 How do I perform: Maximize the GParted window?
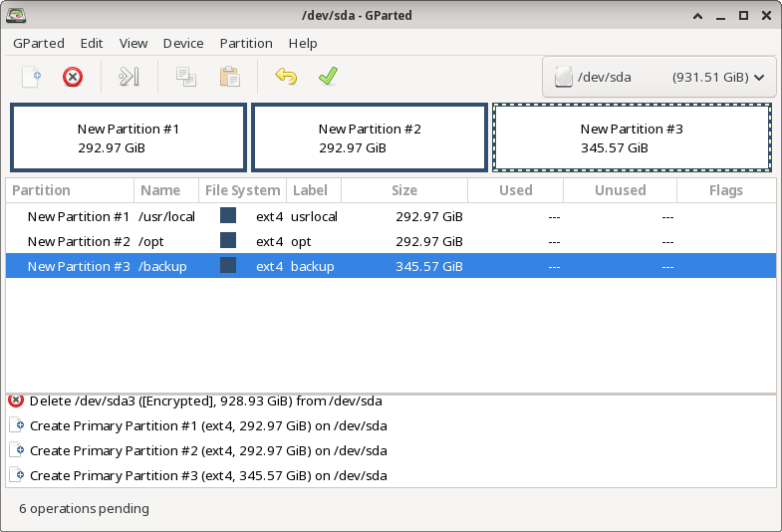pyautogui.click(x=743, y=16)
